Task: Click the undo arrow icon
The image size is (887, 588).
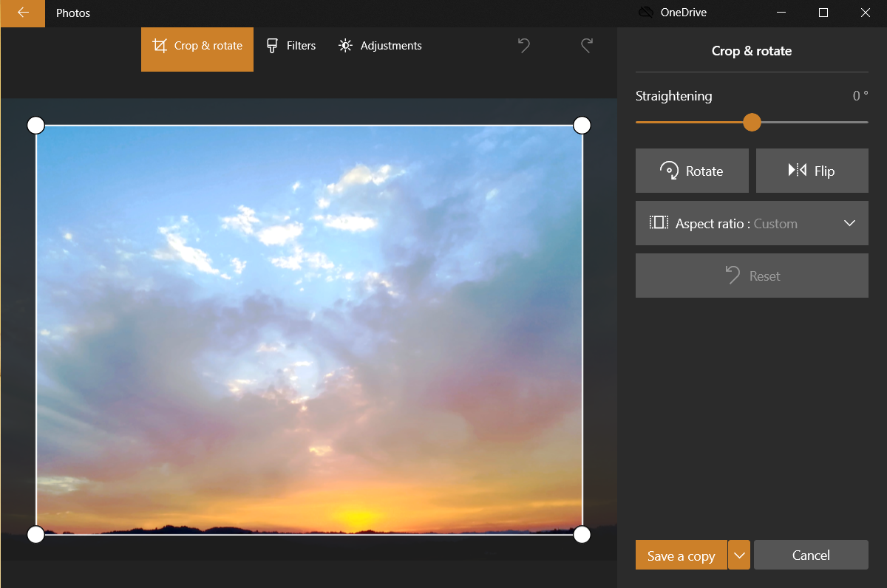Action: tap(524, 46)
